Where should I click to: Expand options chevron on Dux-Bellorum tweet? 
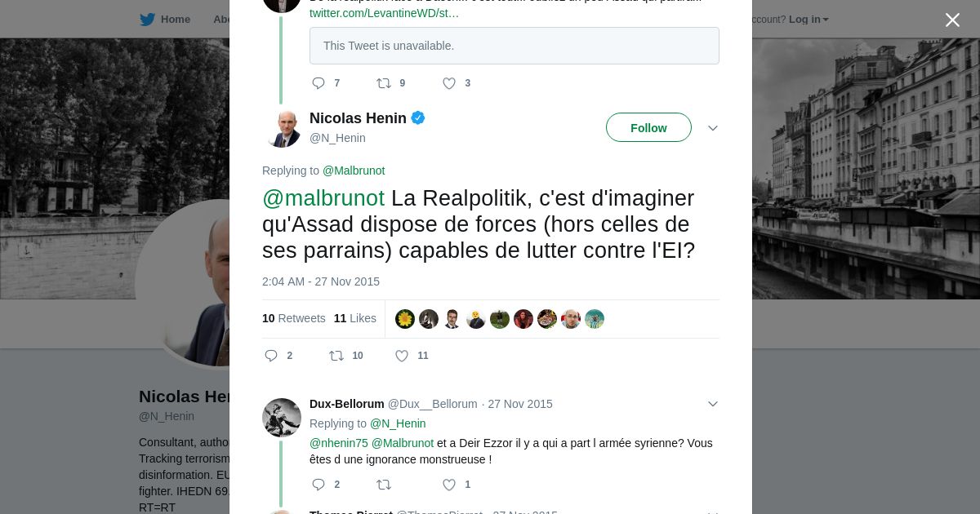click(x=713, y=404)
